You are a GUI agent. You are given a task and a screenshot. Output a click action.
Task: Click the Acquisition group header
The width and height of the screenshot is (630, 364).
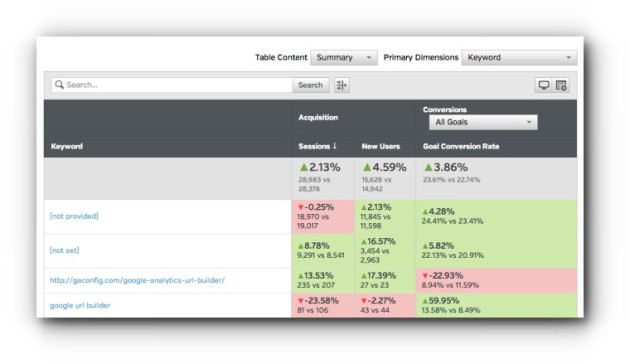pyautogui.click(x=318, y=117)
